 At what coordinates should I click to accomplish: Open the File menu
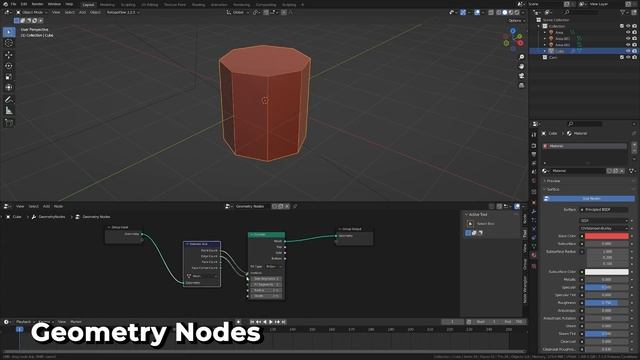(13, 4)
